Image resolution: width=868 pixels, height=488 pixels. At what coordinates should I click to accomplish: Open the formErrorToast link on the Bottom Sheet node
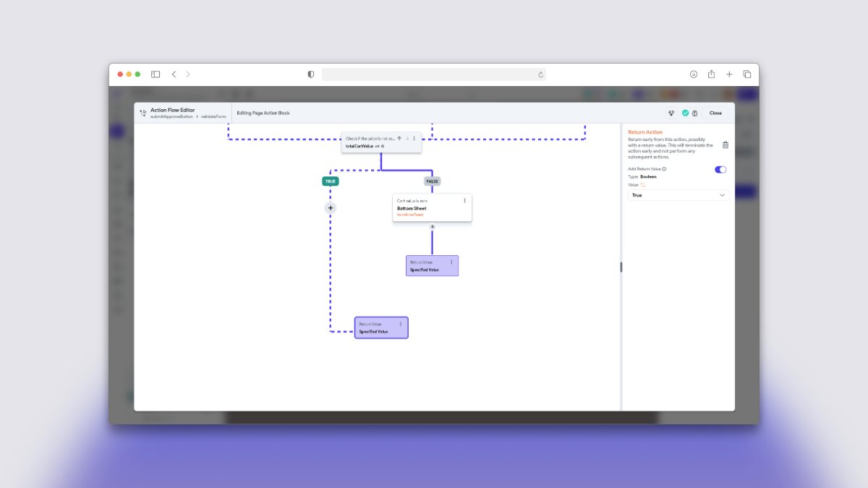[411, 214]
